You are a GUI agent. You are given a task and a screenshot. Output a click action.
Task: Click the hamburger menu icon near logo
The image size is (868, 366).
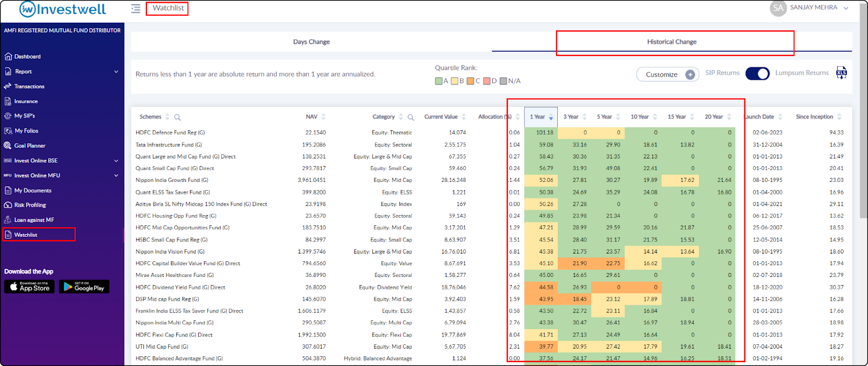[136, 9]
